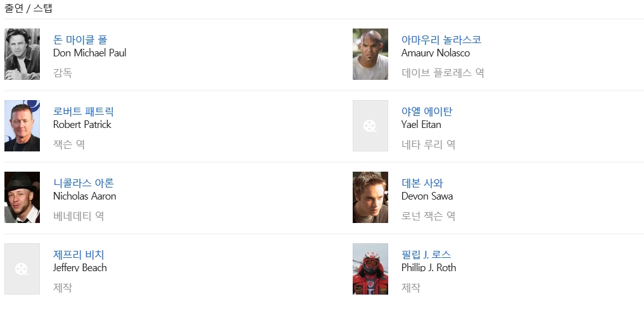Click the role text 데이브 플로레스 역
644x325 pixels.
pyautogui.click(x=443, y=73)
